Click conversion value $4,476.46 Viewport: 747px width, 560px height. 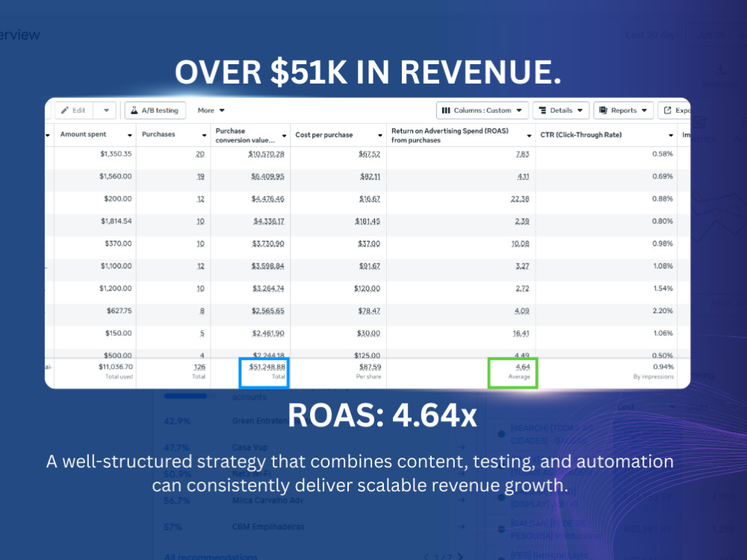(267, 199)
